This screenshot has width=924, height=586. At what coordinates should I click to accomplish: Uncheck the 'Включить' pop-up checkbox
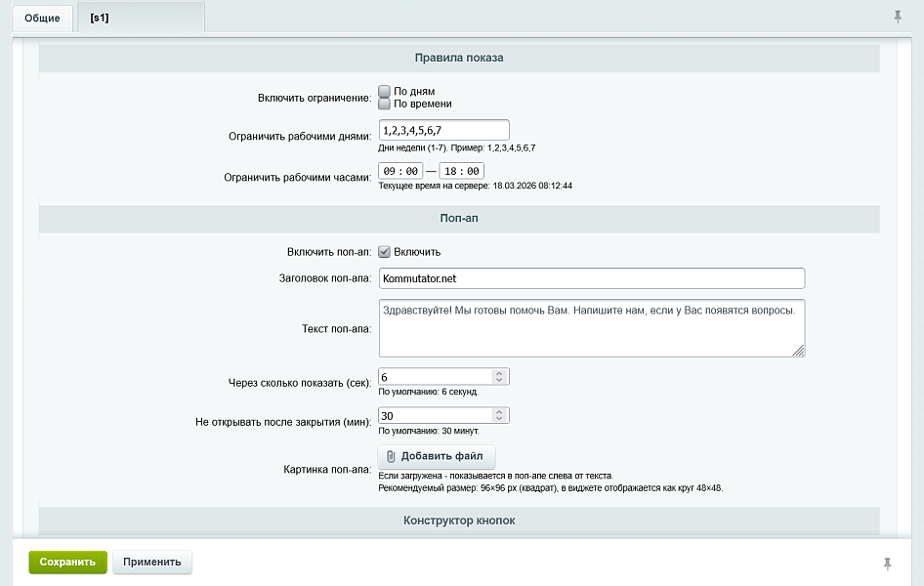point(385,251)
